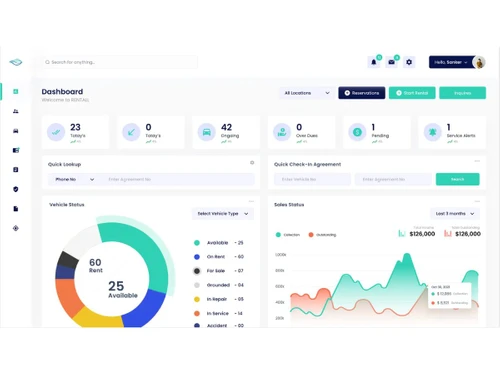500x375 pixels.
Task: Click the red outstanding chart icon
Action: tap(448, 233)
